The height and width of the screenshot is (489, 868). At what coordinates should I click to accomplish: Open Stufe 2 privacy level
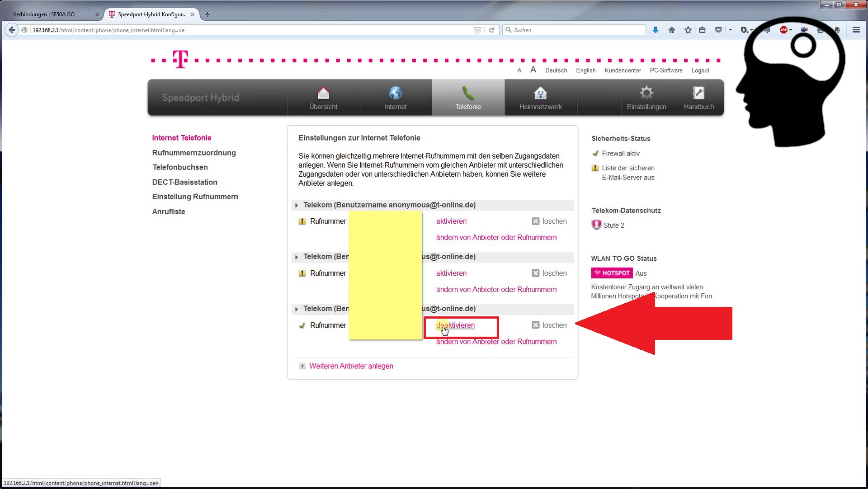613,225
